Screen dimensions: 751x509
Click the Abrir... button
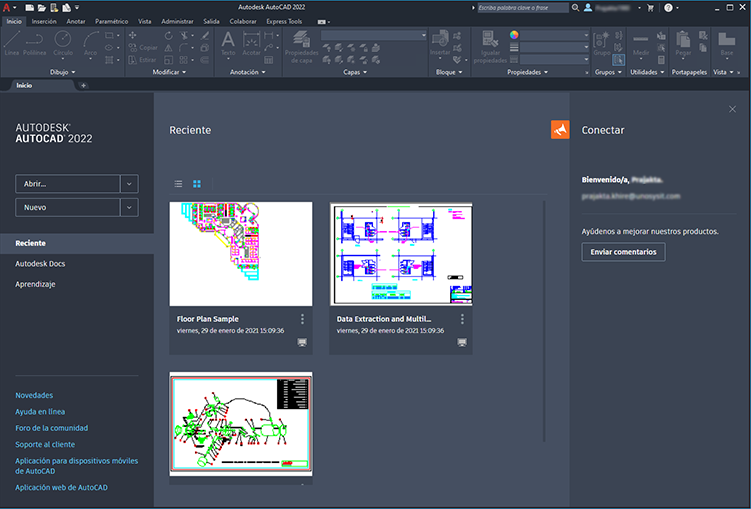[x=68, y=184]
